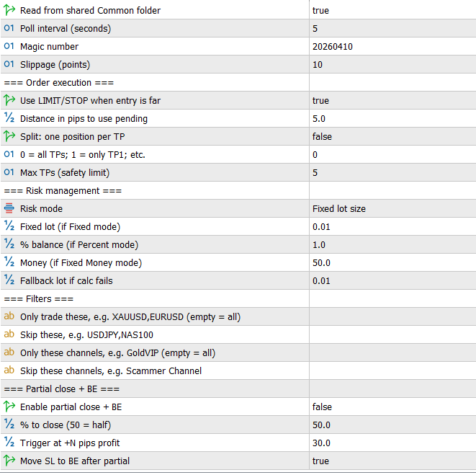Click the boolean icon beside Read from shared Common folder
476x475 pixels.
pyautogui.click(x=9, y=11)
